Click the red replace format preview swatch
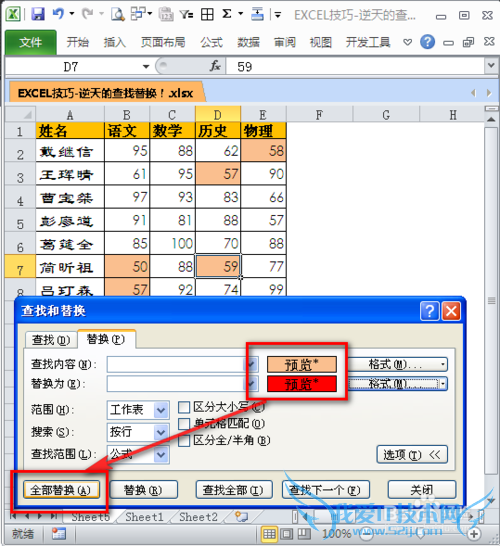Viewport: 500px width, 546px height. (302, 384)
